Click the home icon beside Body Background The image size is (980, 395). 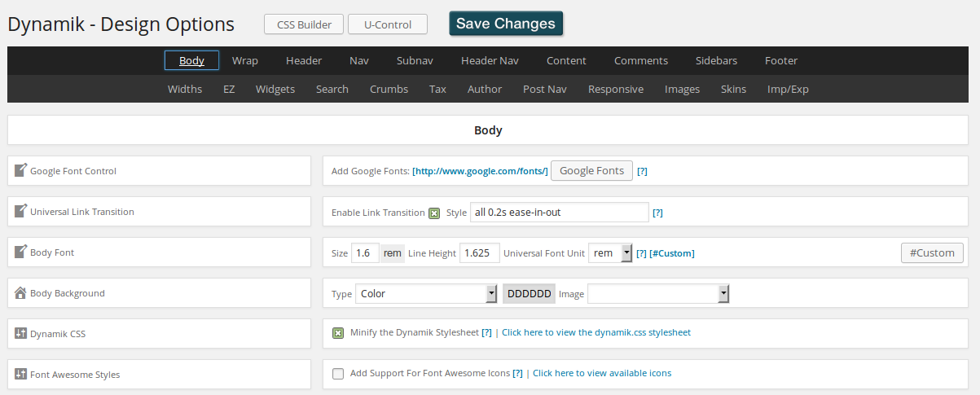click(x=21, y=292)
